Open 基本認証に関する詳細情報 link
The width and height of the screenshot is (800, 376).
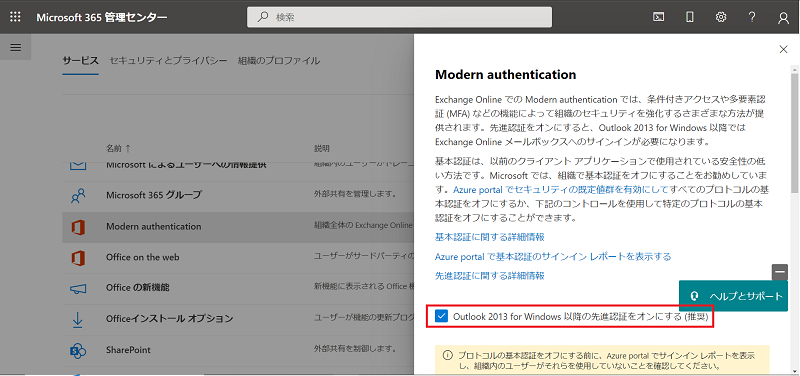pyautogui.click(x=490, y=237)
